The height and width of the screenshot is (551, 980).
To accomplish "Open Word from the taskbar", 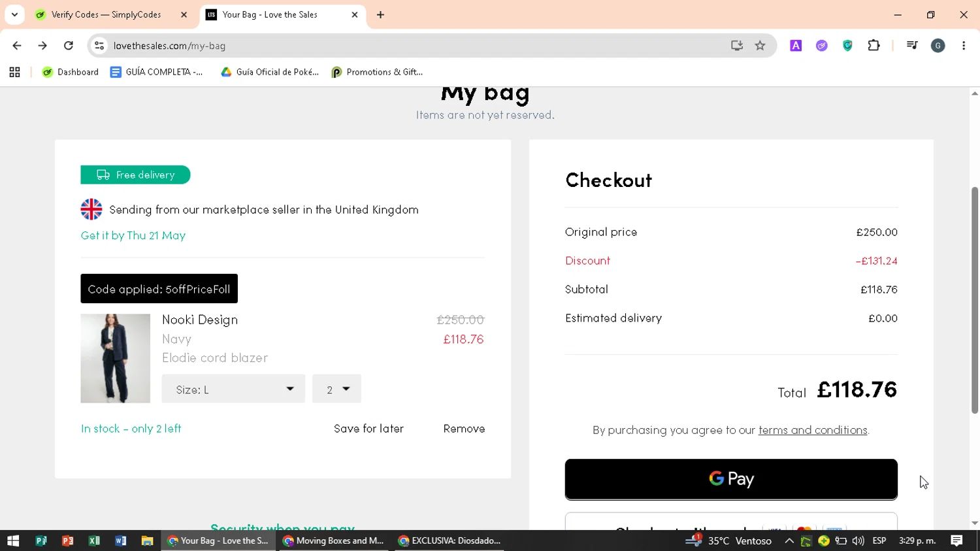I will point(120,541).
